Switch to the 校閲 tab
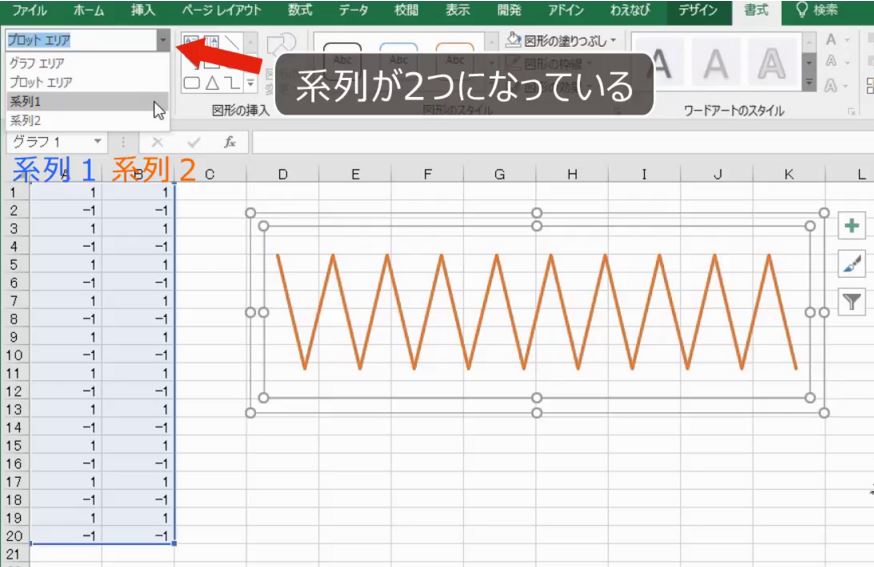This screenshot has height=567, width=874. [x=406, y=10]
